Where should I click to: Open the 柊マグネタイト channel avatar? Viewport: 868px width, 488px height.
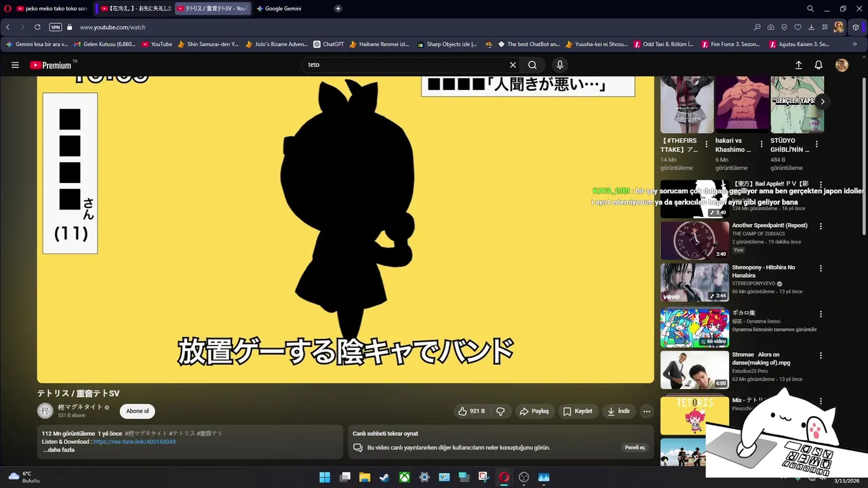pos(45,411)
